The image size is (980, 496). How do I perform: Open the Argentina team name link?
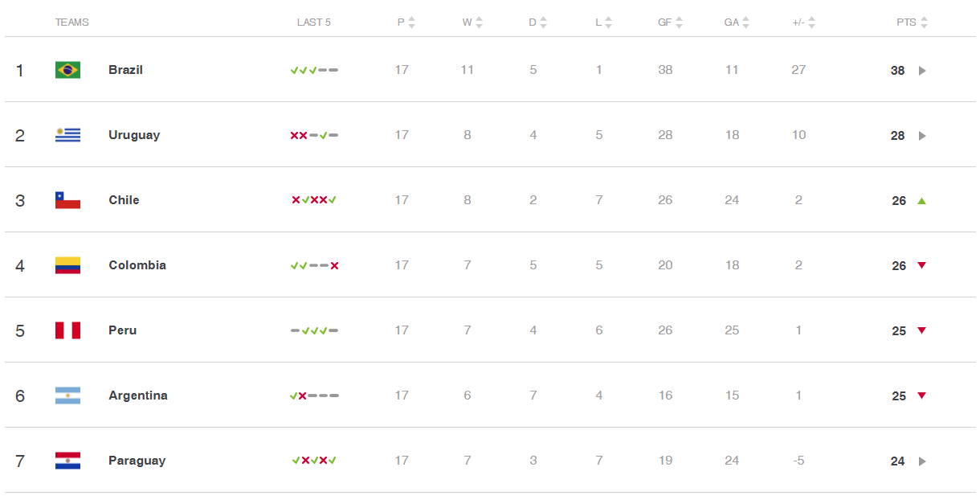pos(138,396)
